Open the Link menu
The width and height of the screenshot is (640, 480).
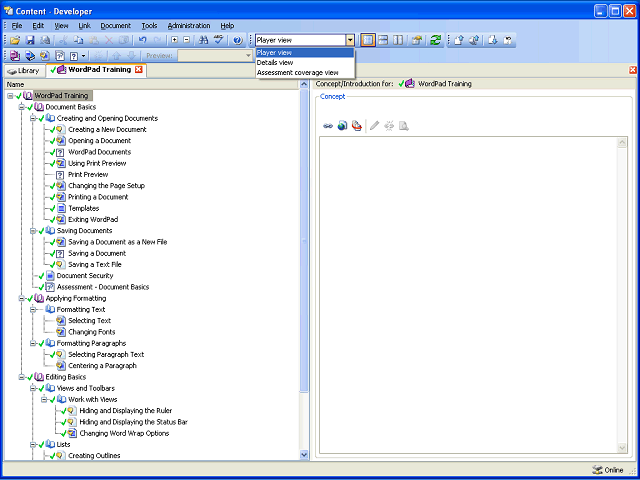point(84,25)
